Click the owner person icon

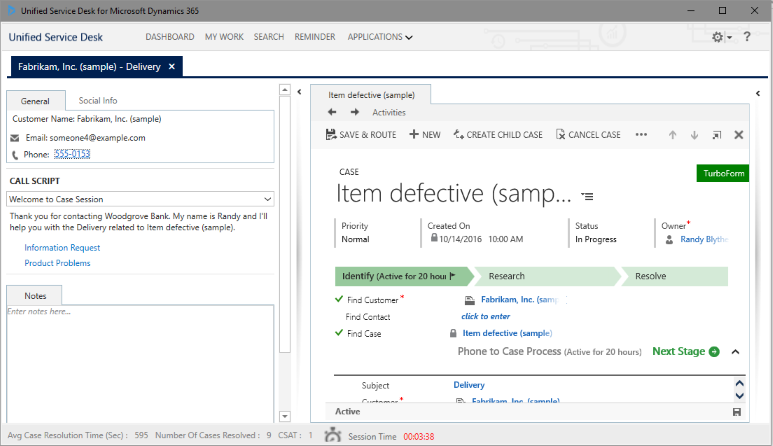669,240
